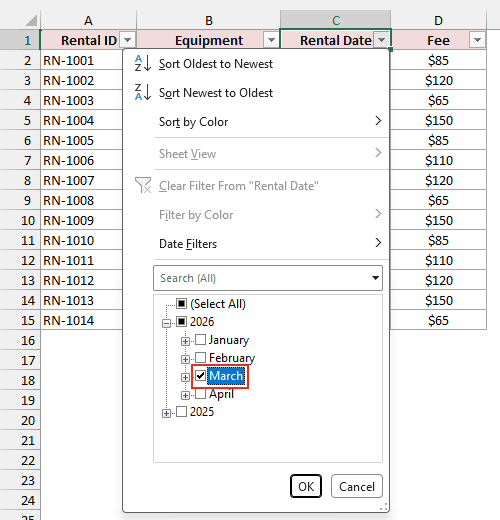This screenshot has width=500, height=520.
Task: Expand the March tree node
Action: (x=185, y=377)
